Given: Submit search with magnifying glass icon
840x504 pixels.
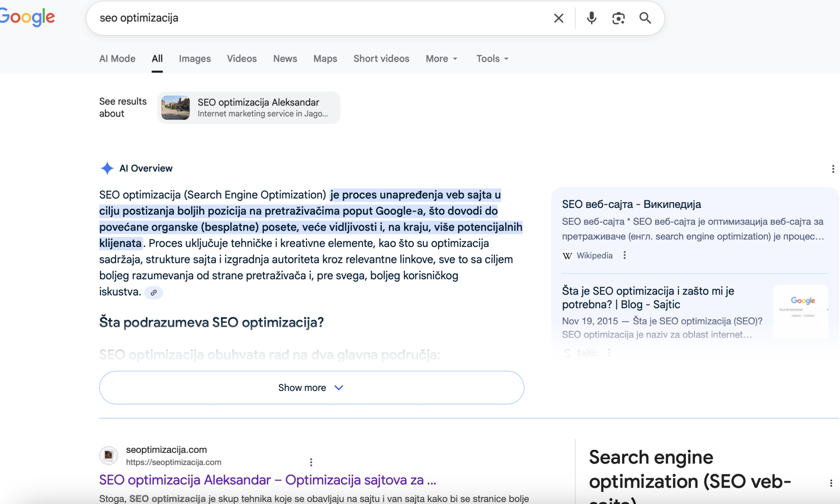Looking at the screenshot, I should point(645,18).
